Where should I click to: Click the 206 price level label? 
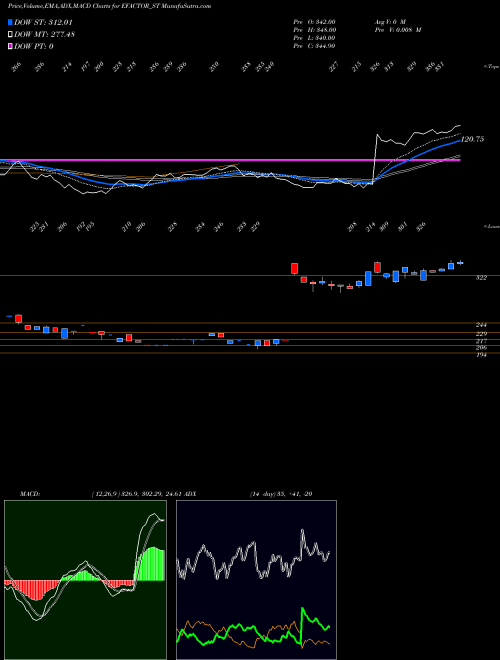click(481, 348)
